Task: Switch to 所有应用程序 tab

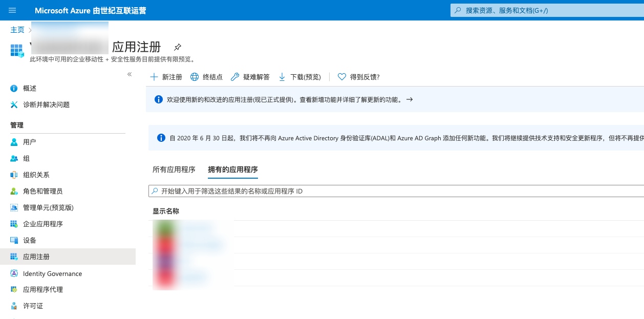Action: coord(174,169)
